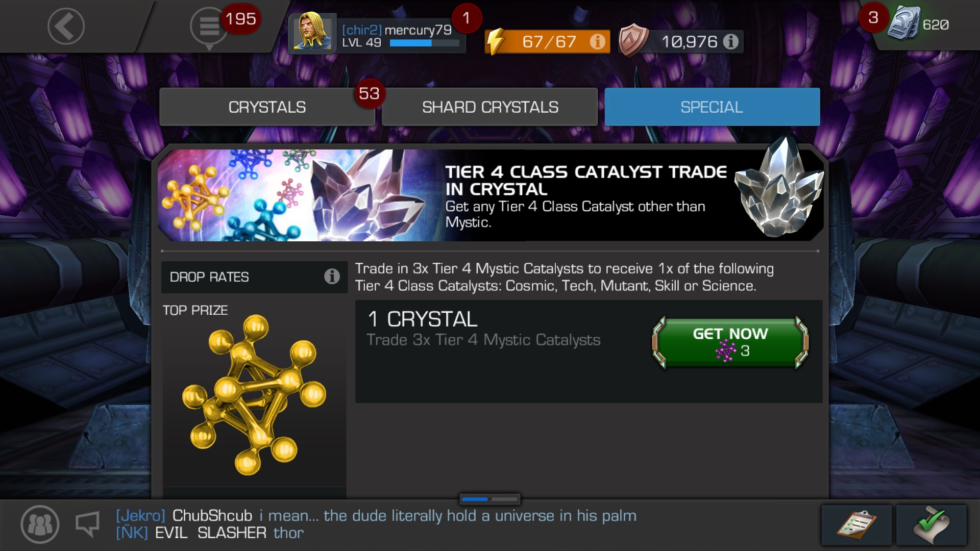Open the Drop Rates info icon
The image size is (980, 551).
tap(332, 277)
